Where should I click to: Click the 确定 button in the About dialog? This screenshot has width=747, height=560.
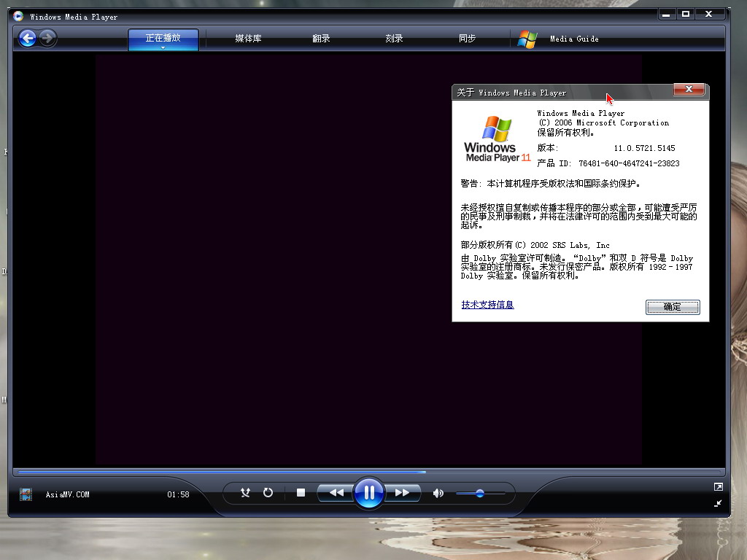click(x=672, y=307)
